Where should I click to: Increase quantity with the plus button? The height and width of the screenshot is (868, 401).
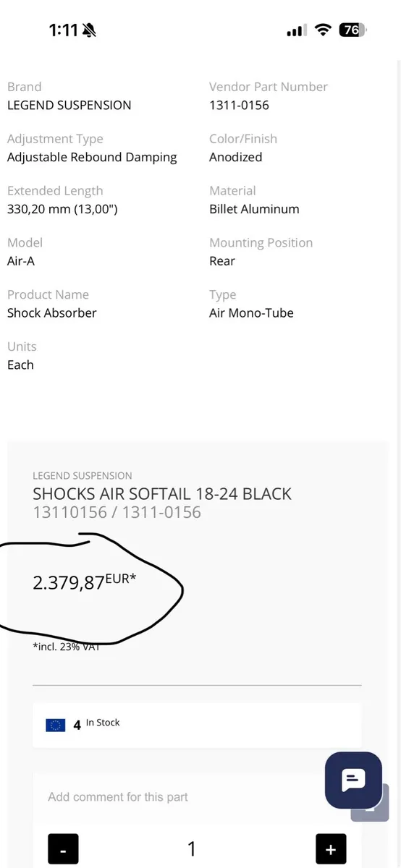point(331,848)
